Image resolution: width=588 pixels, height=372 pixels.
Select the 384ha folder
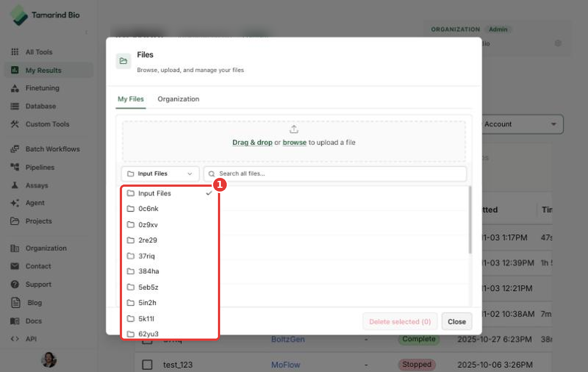click(x=170, y=271)
